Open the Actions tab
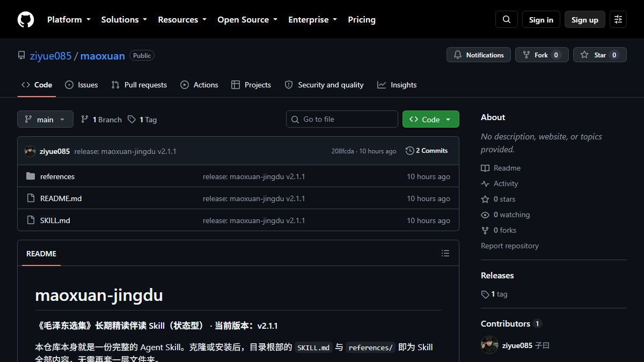The image size is (644, 362). [x=199, y=85]
